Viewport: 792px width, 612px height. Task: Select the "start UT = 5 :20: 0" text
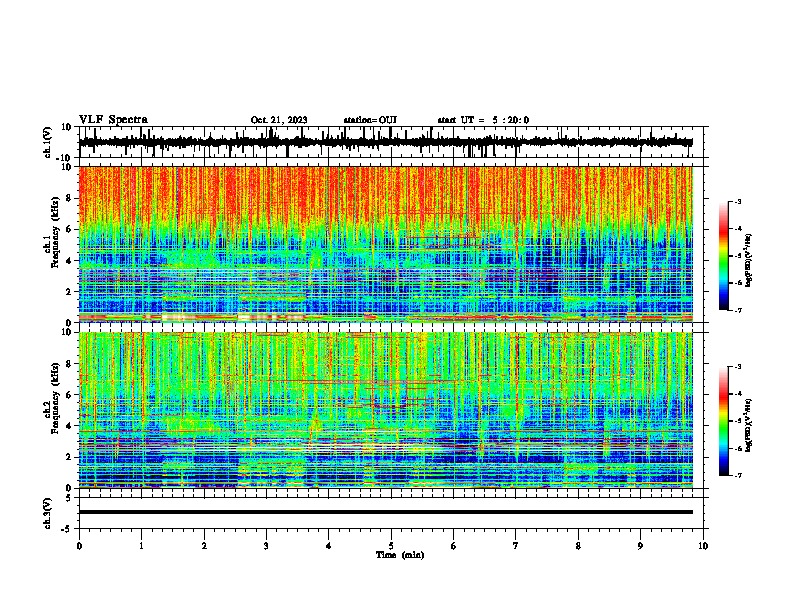pos(483,120)
